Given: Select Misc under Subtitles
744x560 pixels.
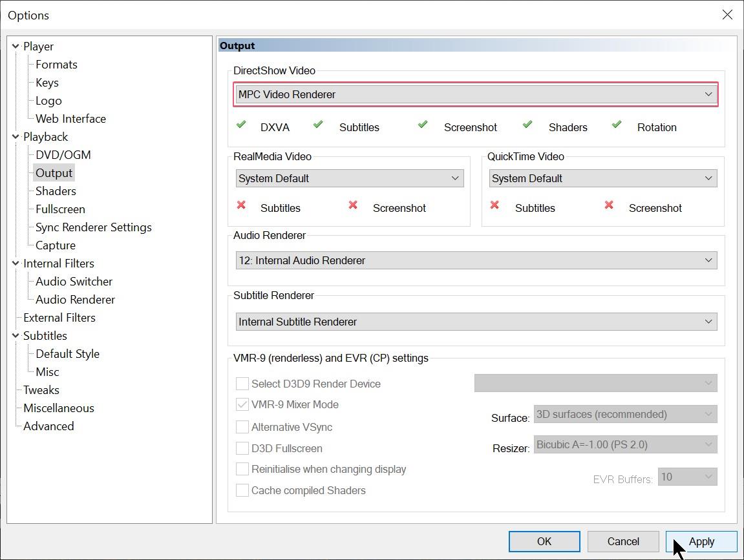Looking at the screenshot, I should [x=47, y=372].
